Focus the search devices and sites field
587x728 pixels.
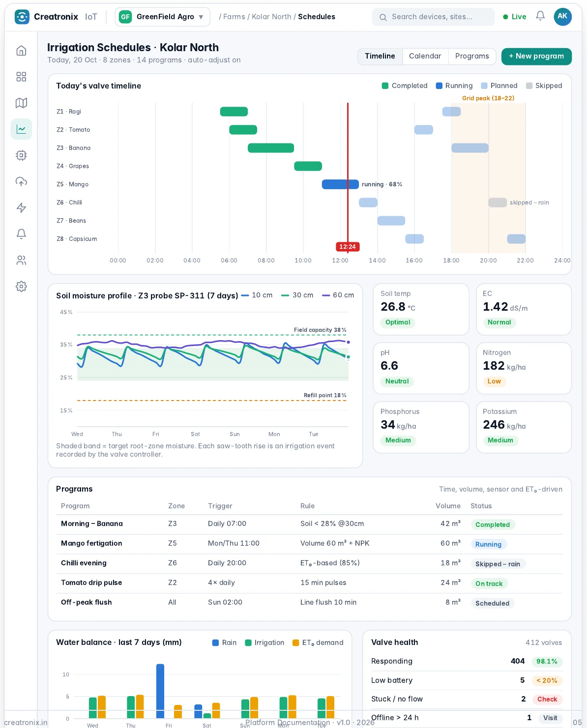click(434, 17)
